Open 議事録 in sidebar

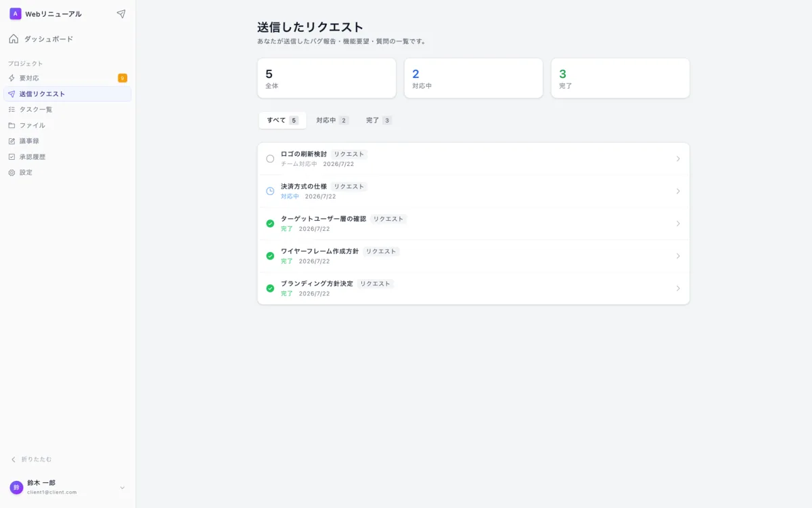point(68,141)
